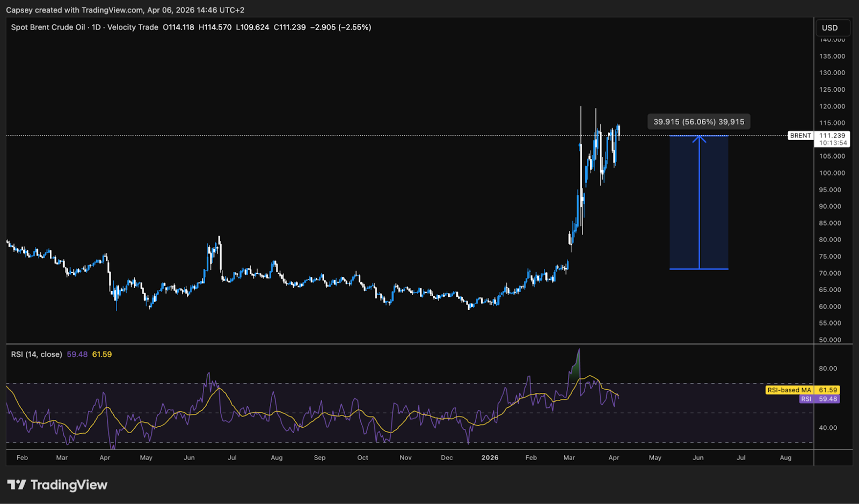859x504 pixels.
Task: Click the yellow 61.59 RSI legend value
Action: click(x=102, y=354)
